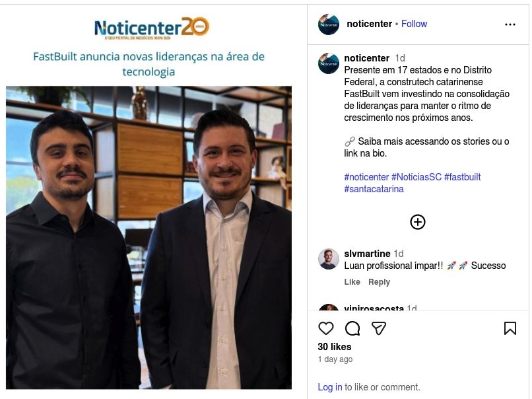Like the post with the heart icon
The width and height of the screenshot is (532, 399).
click(x=325, y=328)
